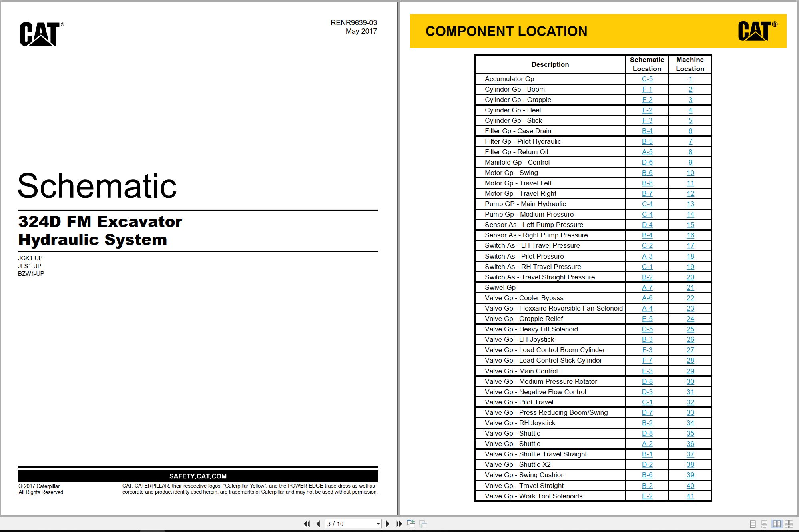799x532 pixels.
Task: Follow D-5 link for Heavy Lift Solenoid
Action: point(647,329)
